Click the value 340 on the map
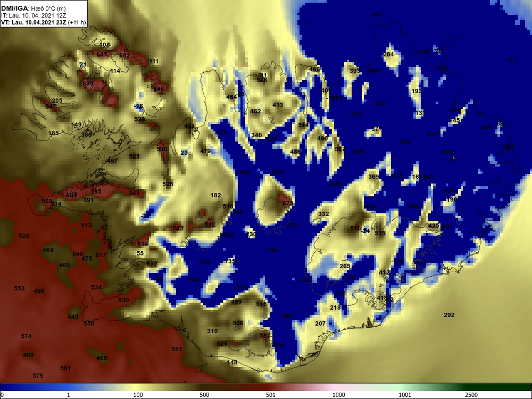The image size is (532, 399). 256,135
